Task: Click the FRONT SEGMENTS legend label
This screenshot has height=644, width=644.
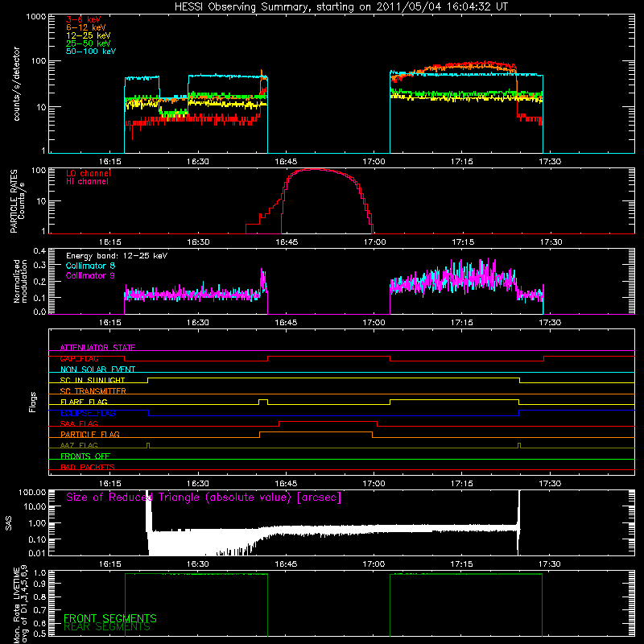Action: pyautogui.click(x=110, y=618)
